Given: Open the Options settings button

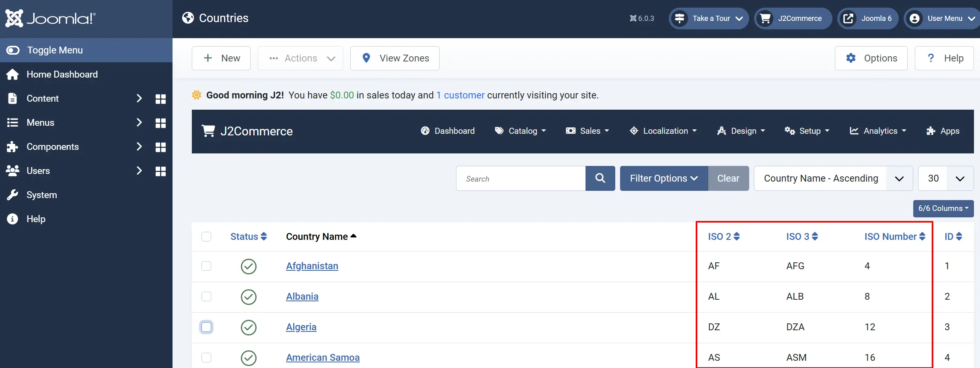Looking at the screenshot, I should pos(871,58).
